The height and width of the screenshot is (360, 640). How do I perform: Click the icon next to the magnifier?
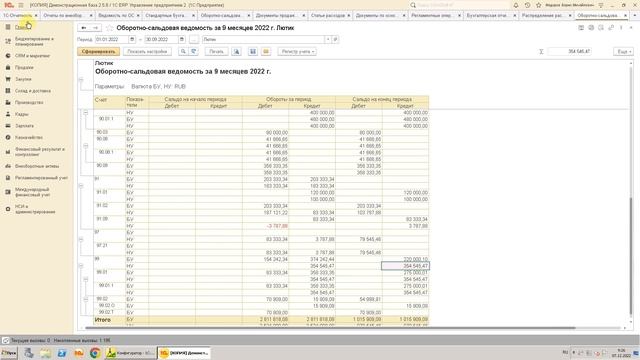tap(193, 51)
